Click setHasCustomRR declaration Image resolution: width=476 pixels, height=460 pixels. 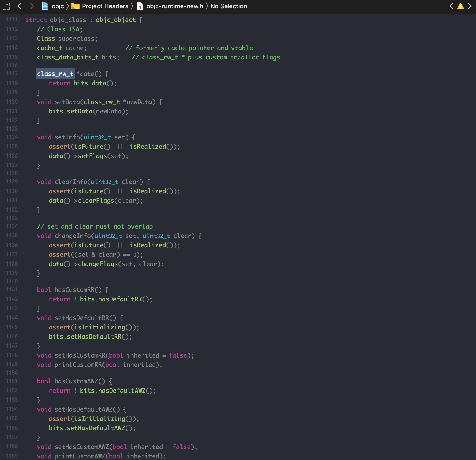[x=115, y=355]
